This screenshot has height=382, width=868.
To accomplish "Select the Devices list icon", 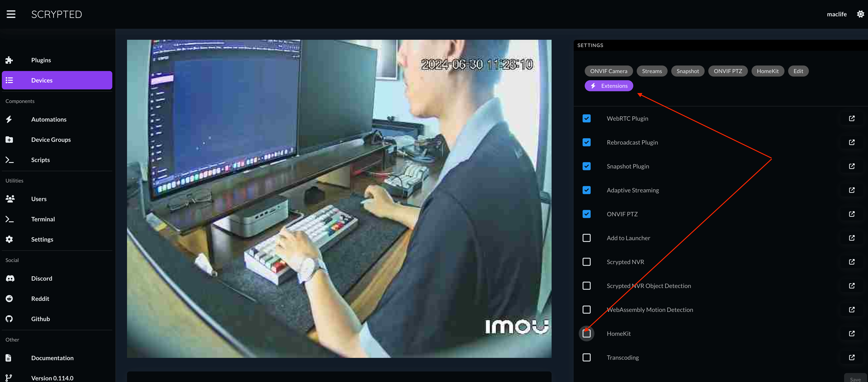I will (x=9, y=80).
